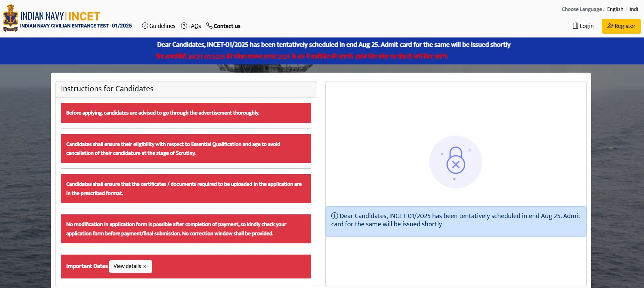Viewport: 644px width, 288px height.
Task: Open the Guidelines page
Action: pos(159,26)
